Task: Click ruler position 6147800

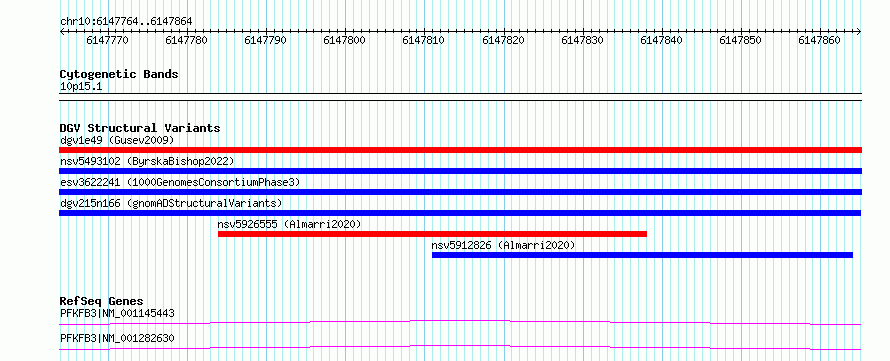Action: 345,40
